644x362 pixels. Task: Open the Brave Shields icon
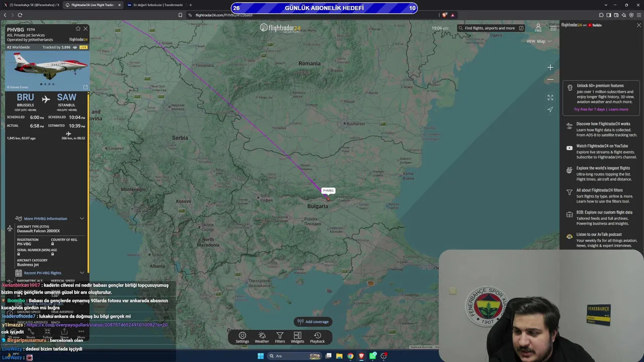coord(445,15)
